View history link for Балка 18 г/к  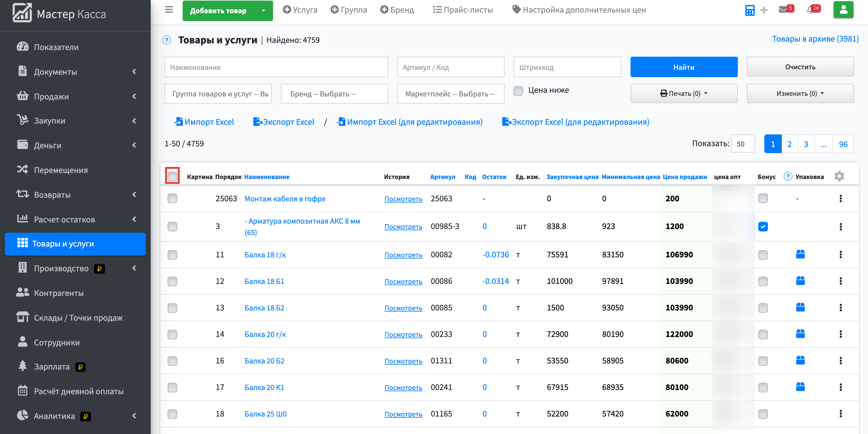click(x=403, y=255)
